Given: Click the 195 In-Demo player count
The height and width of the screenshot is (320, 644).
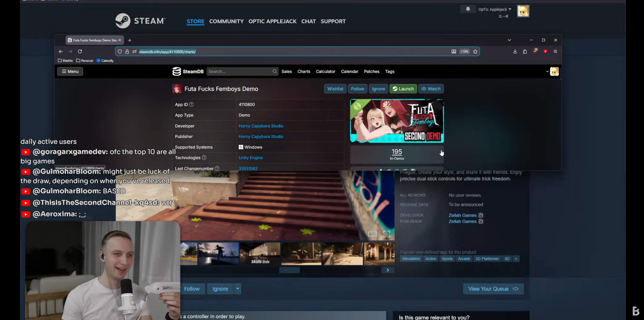Looking at the screenshot, I should pyautogui.click(x=397, y=154).
